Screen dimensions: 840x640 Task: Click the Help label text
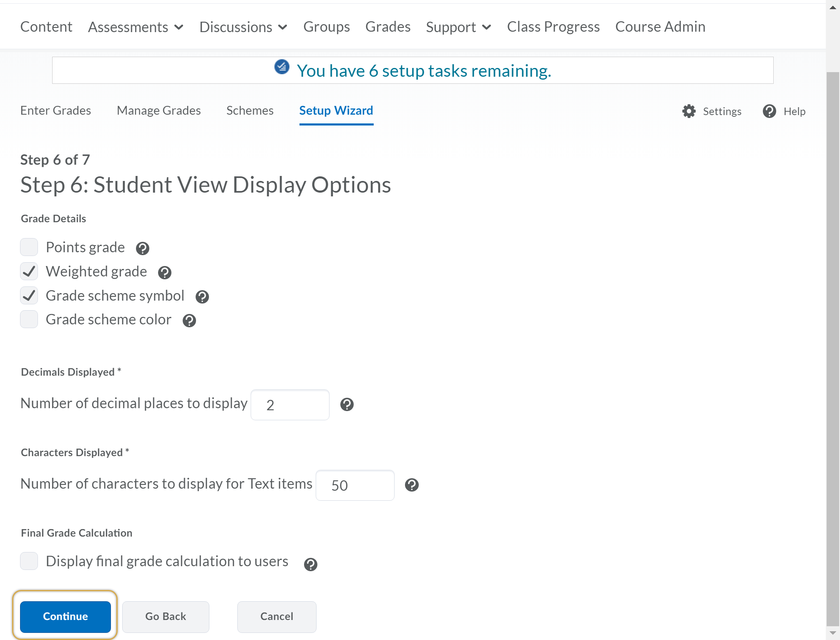(794, 111)
